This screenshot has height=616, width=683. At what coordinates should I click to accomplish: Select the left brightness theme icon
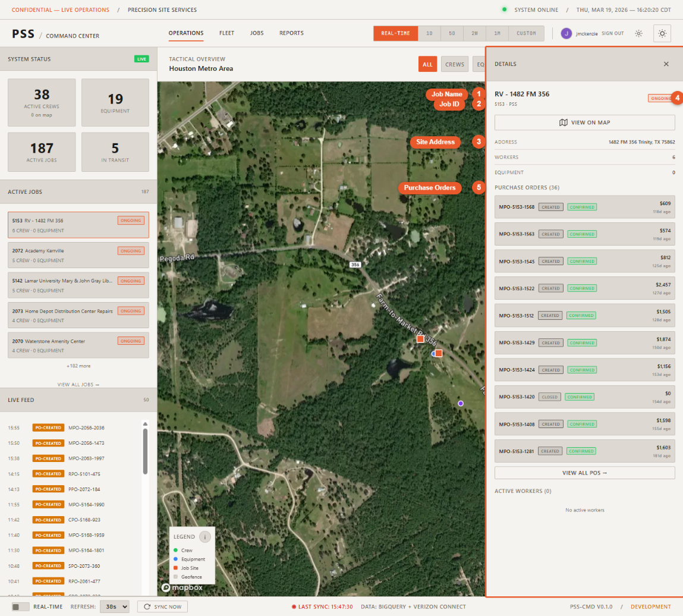(638, 33)
